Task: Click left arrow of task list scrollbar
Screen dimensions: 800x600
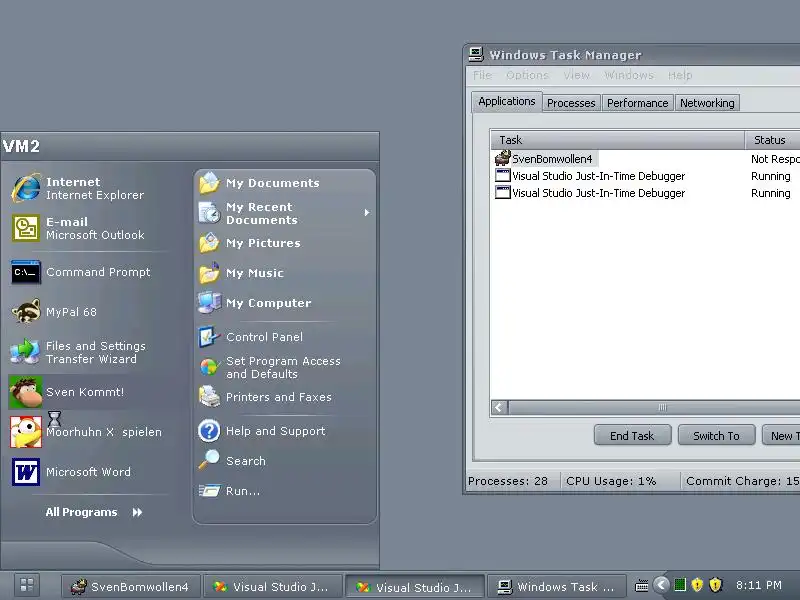Action: tap(499, 407)
